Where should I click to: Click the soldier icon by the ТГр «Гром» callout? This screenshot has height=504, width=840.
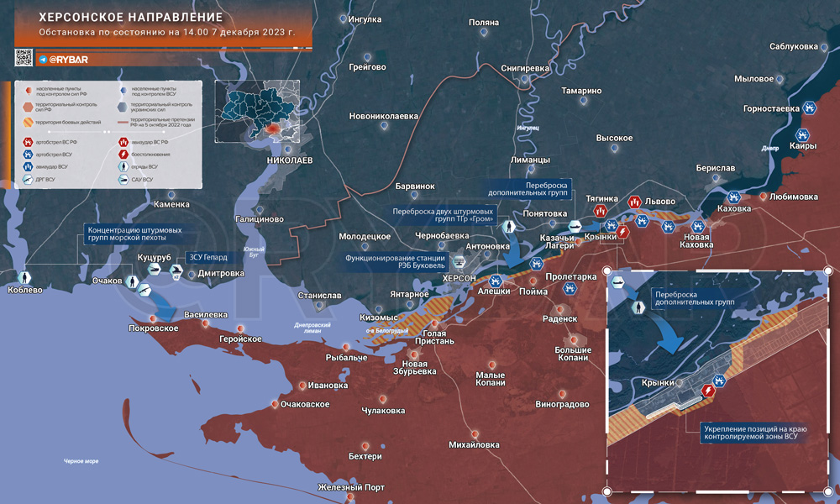(x=509, y=227)
